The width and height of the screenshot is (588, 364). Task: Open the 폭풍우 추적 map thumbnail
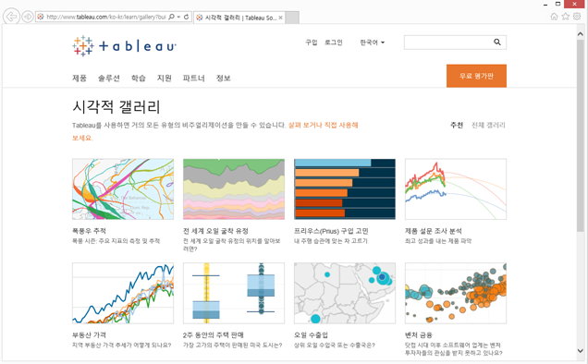point(123,189)
